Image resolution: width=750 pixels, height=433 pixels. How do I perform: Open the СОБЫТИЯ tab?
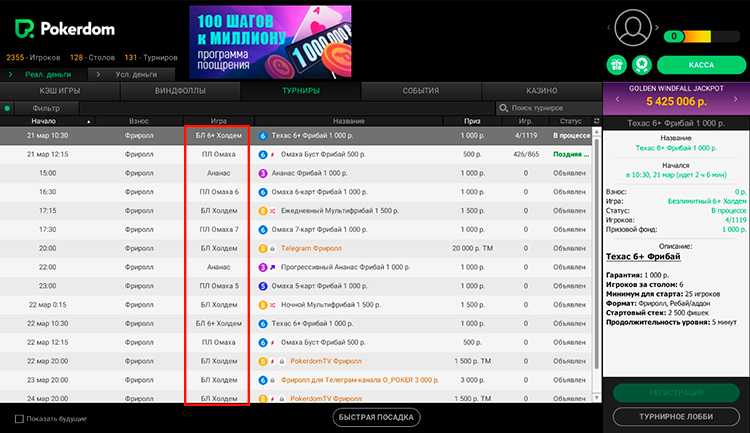point(421,91)
